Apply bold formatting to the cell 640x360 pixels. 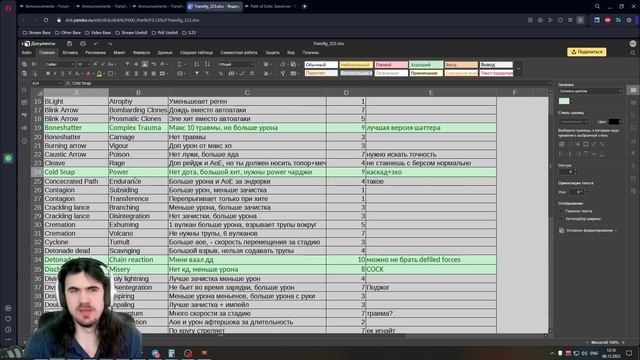point(48,73)
